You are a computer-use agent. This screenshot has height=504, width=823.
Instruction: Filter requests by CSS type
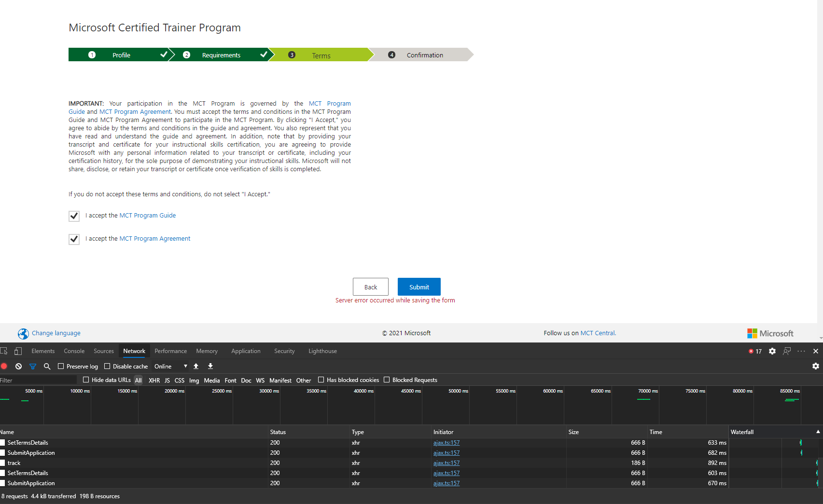179,380
